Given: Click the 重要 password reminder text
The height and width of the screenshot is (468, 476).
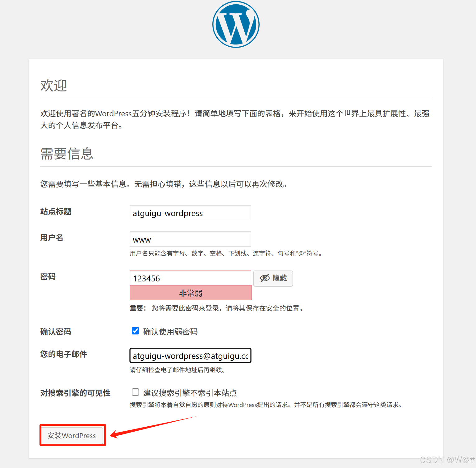Looking at the screenshot, I should pos(217,308).
